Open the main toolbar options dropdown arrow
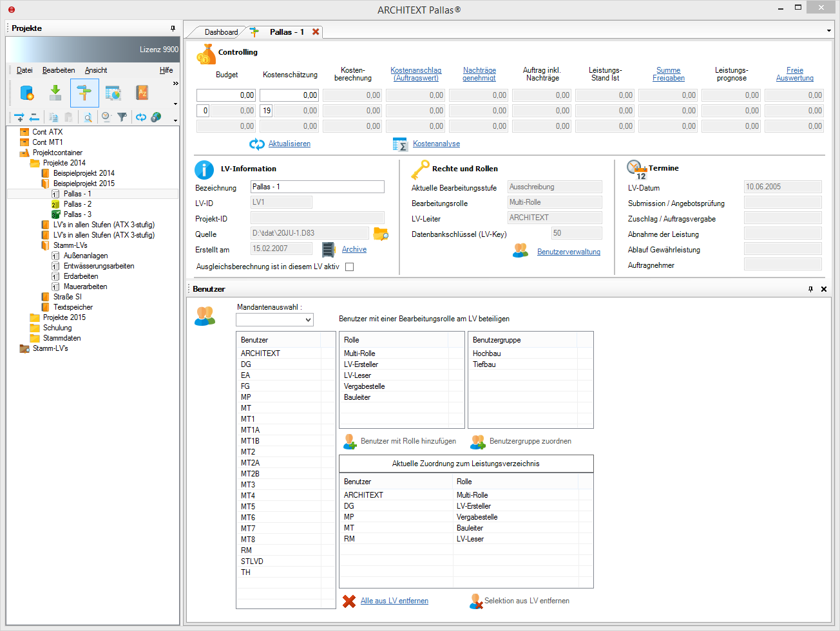This screenshot has width=840, height=631. click(x=175, y=104)
